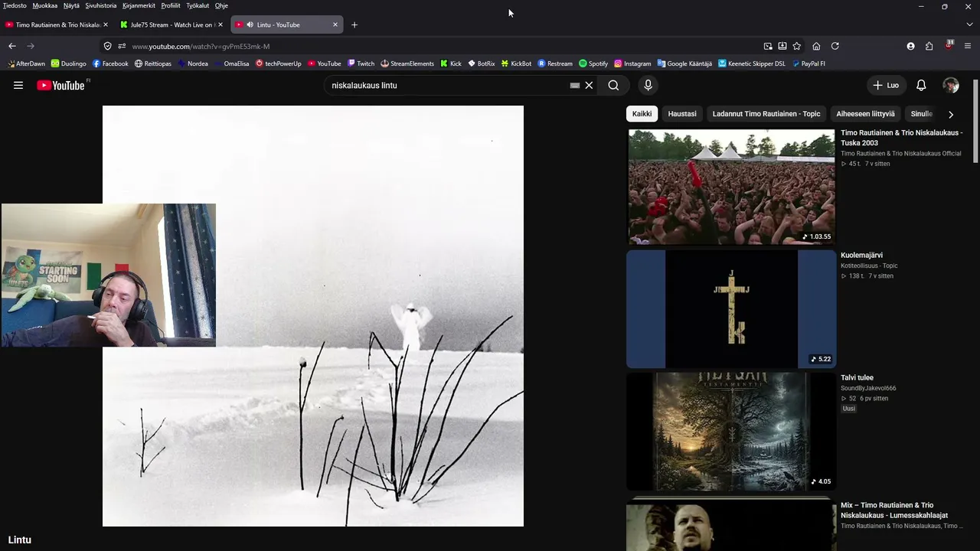The width and height of the screenshot is (980, 551).
Task: Open the on-screen keyboard in search box
Action: 575,86
